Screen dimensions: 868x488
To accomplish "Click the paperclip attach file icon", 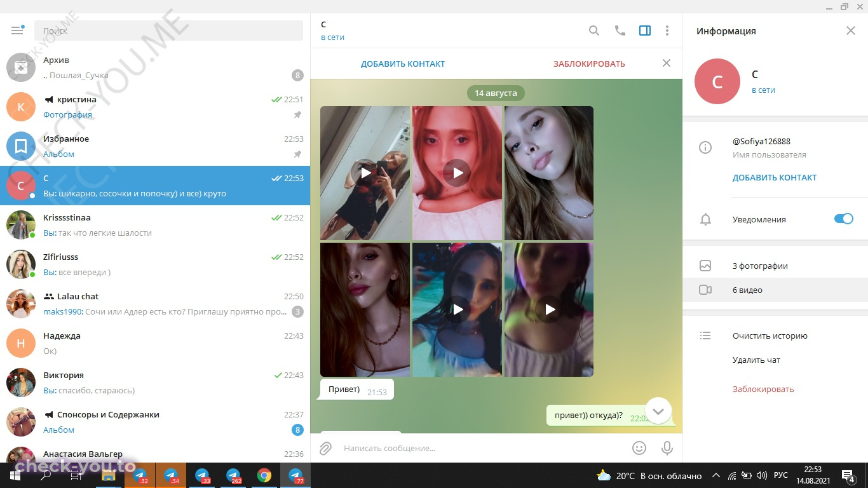I will coord(325,448).
